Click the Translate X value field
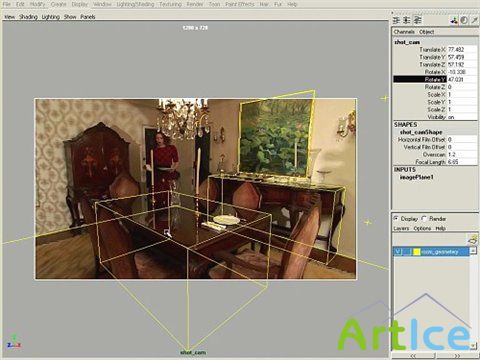Screen dimensions: 480x360 point(462,50)
